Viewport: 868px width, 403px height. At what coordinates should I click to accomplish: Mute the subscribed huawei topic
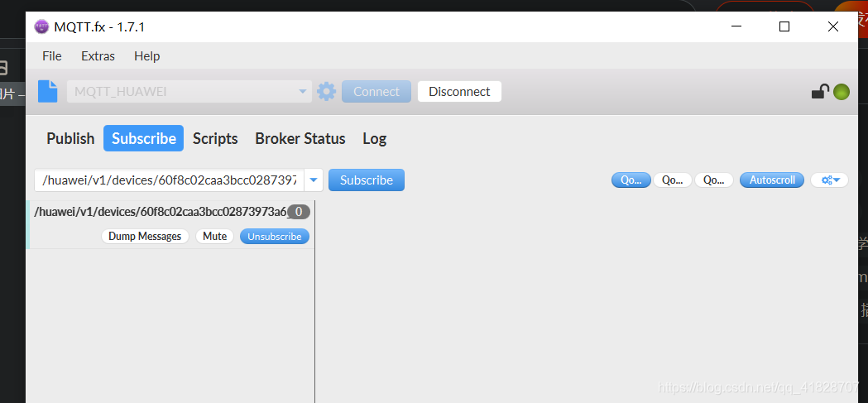(x=215, y=237)
